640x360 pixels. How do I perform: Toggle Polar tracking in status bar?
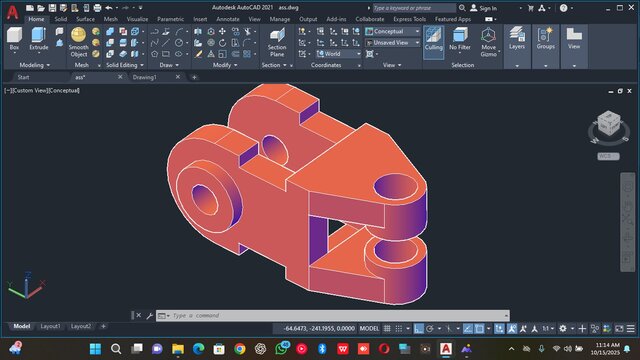(430, 329)
